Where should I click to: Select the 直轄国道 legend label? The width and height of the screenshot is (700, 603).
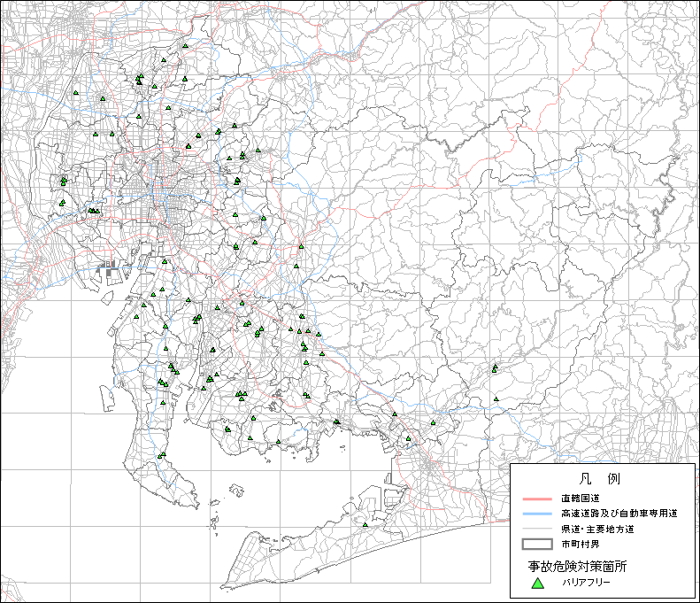click(581, 499)
